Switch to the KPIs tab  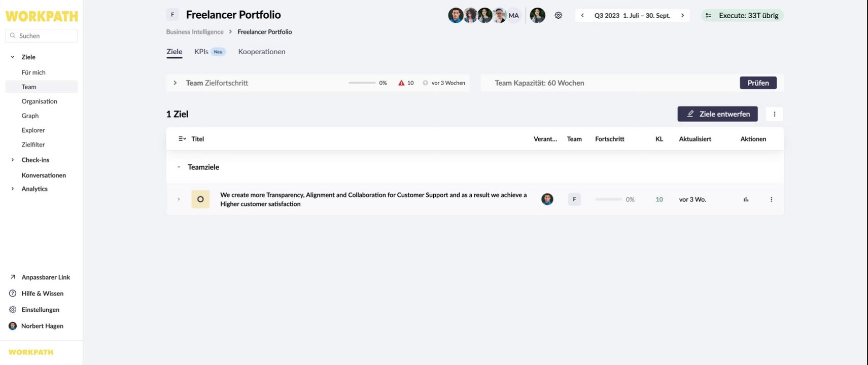201,52
